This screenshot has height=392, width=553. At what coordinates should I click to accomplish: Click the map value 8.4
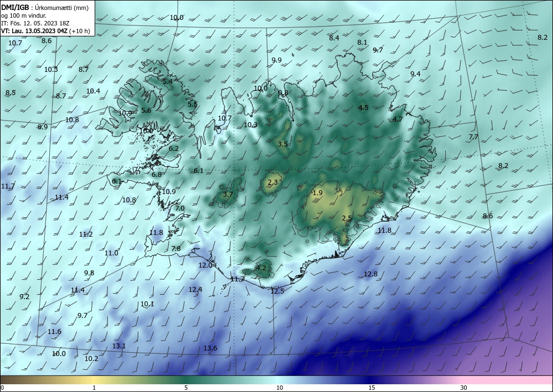[334, 38]
